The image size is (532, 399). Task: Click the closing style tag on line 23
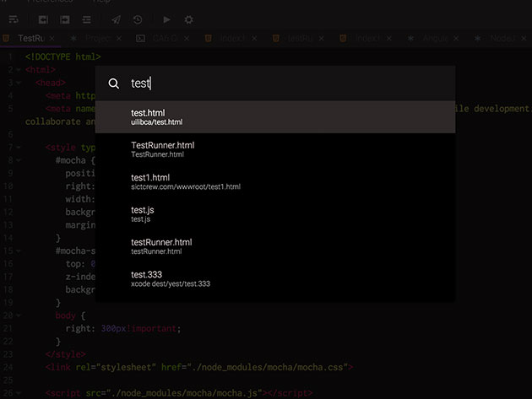click(66, 354)
